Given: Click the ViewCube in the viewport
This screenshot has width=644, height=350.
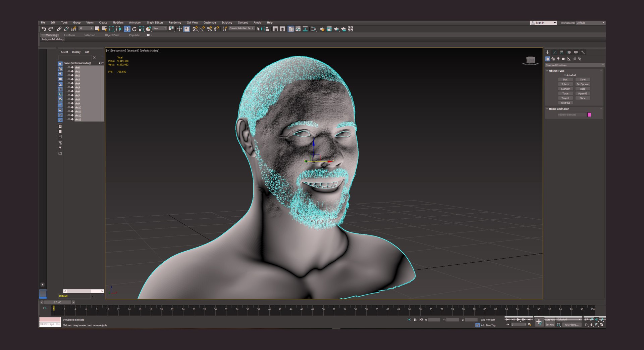Looking at the screenshot, I should point(530,60).
